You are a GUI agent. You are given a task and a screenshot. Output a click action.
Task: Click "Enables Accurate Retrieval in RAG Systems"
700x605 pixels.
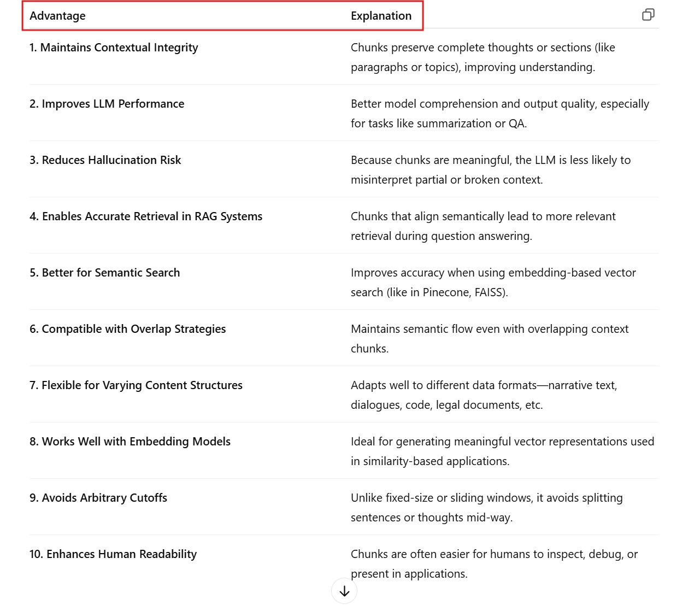pos(146,216)
